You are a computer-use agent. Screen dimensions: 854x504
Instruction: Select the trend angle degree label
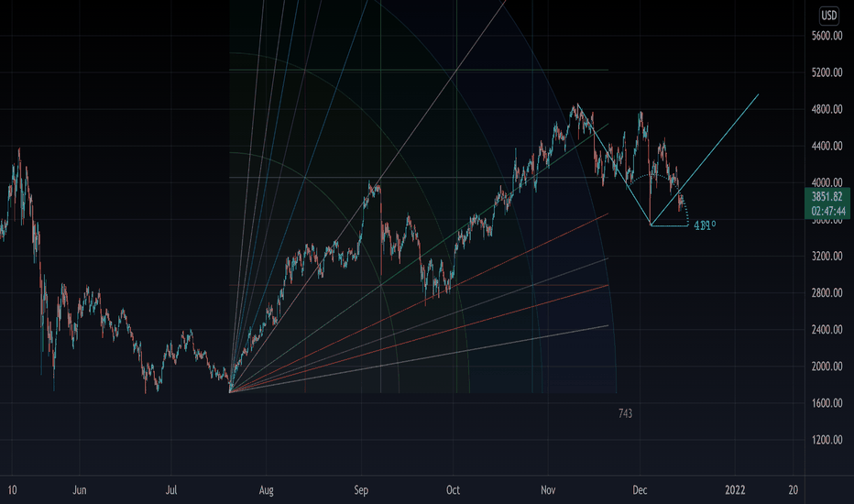(705, 225)
